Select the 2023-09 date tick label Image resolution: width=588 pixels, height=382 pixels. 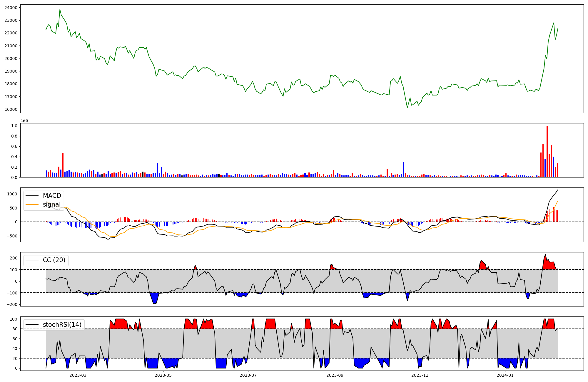pos(335,375)
